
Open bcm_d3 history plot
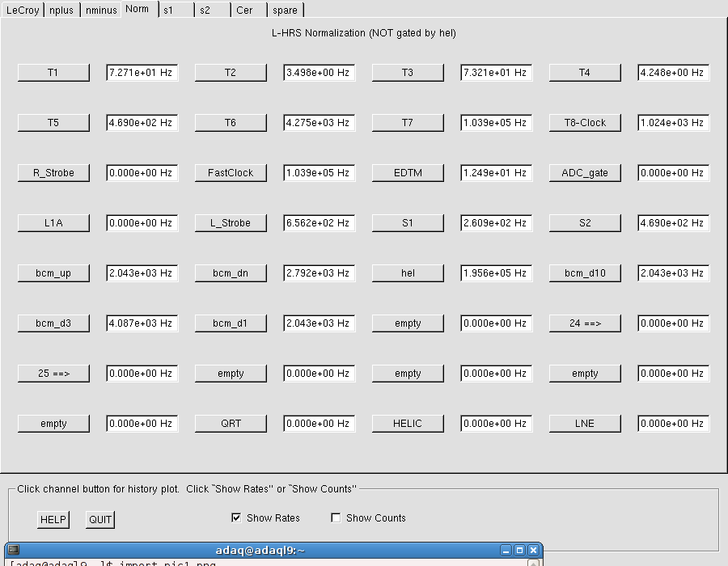click(53, 323)
